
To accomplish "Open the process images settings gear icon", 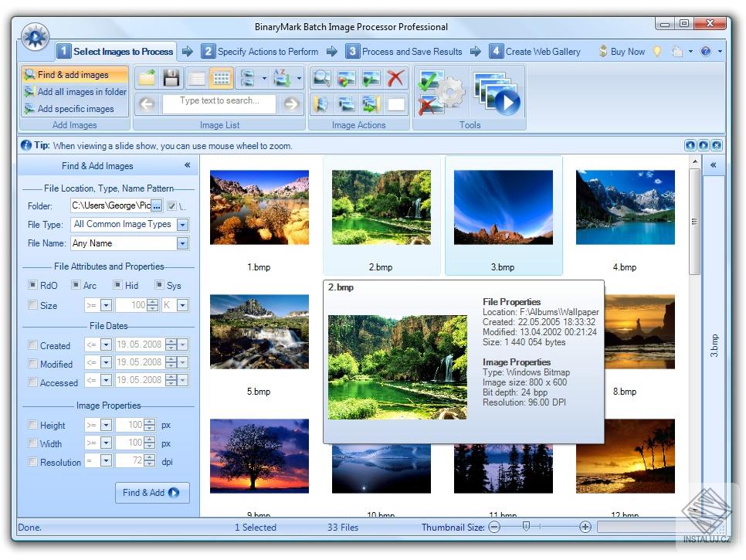I will (x=450, y=93).
